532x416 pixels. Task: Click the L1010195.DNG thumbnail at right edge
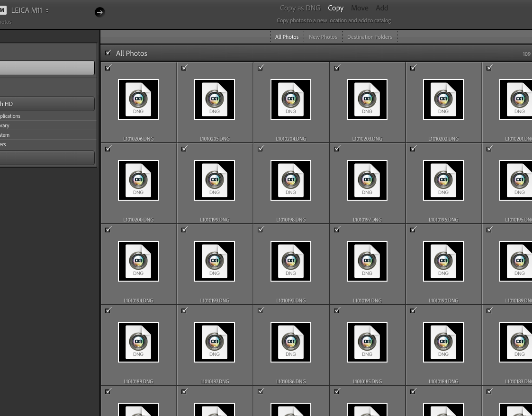pos(516,180)
